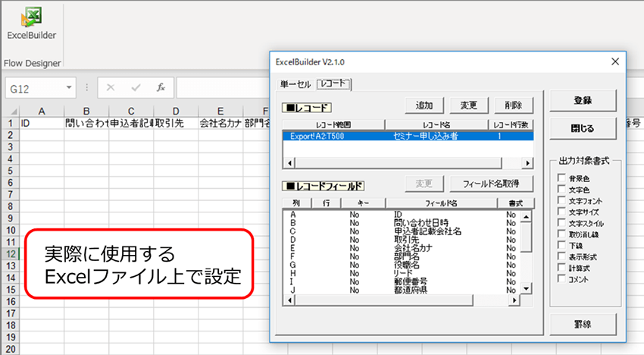Screen dimensions: 644x355
Task: Click the フィールド名 column header
Action: (441, 203)
